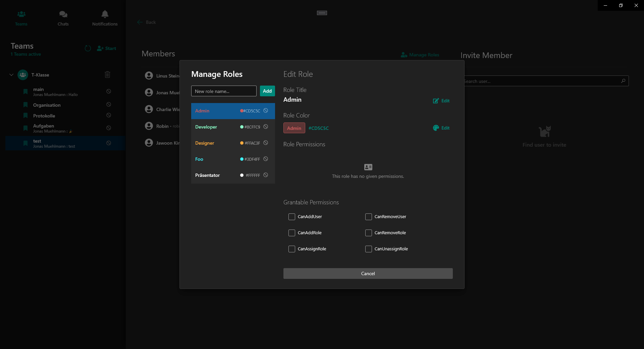Screen dimensions: 644x349
Task: Click the bookmark icon of main channel
Action: coord(25,92)
